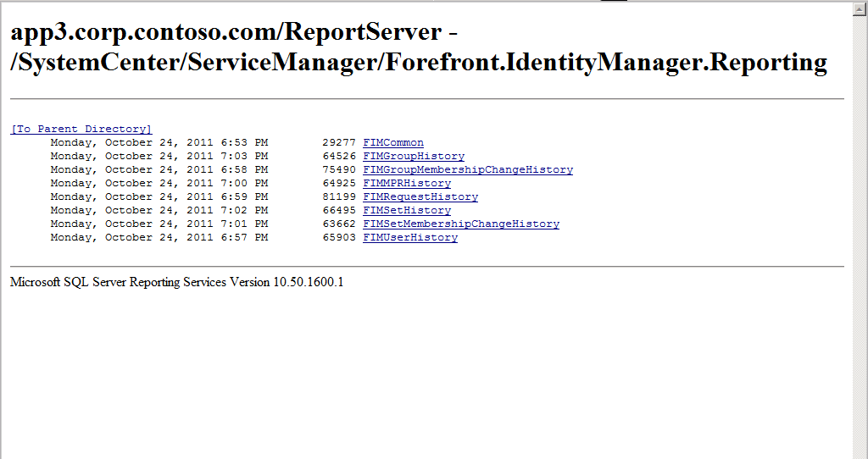Click the 6:58 PM date entry
The height and width of the screenshot is (459, 868).
click(x=159, y=169)
